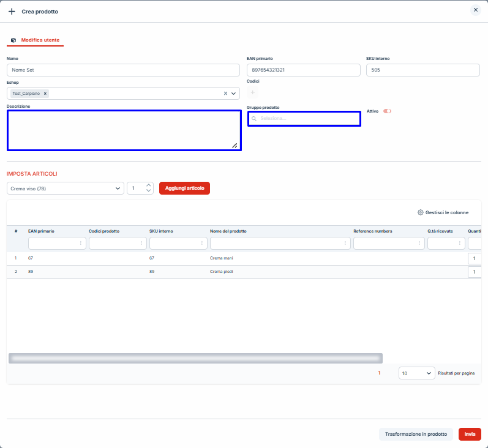The width and height of the screenshot is (488, 448).
Task: Expand the Eshop dropdown arrow
Action: 233,94
